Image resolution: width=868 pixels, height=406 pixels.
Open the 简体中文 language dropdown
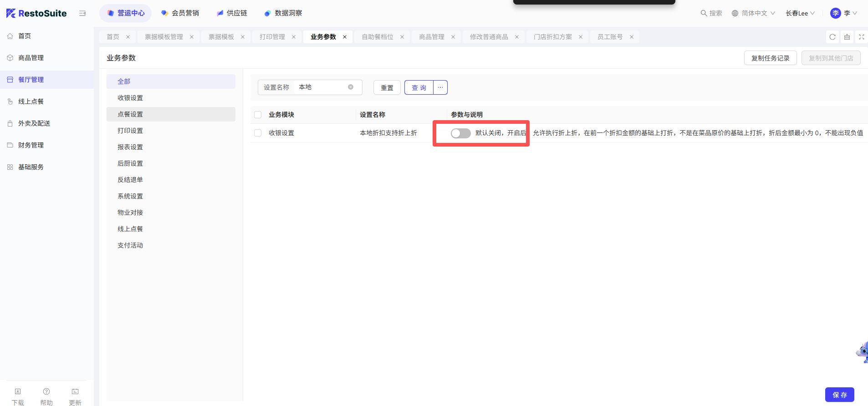pos(753,13)
